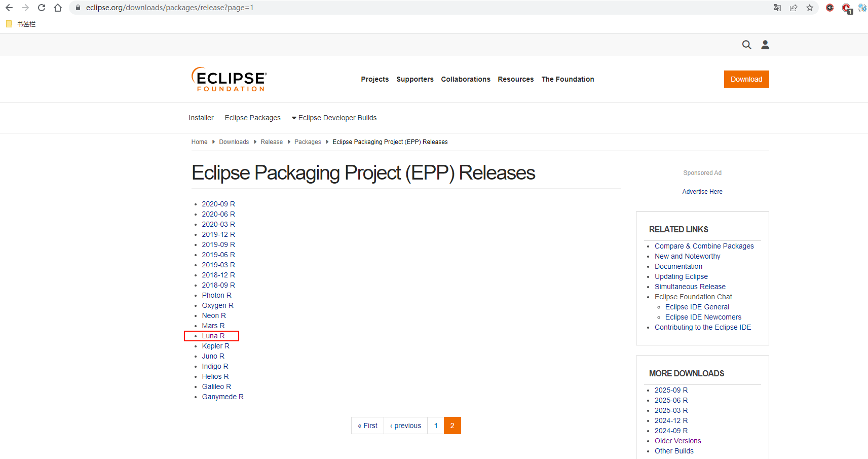Open the Projects menu
Screen dimensions: 868x459
point(375,79)
